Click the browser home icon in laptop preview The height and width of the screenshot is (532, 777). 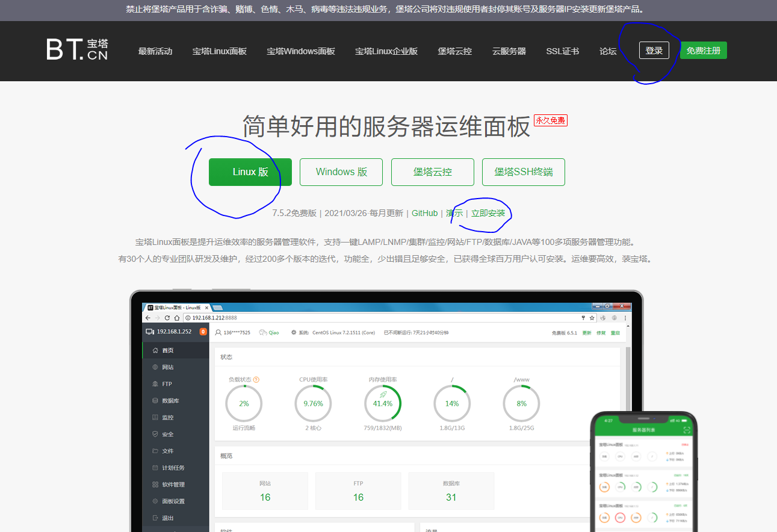(177, 317)
